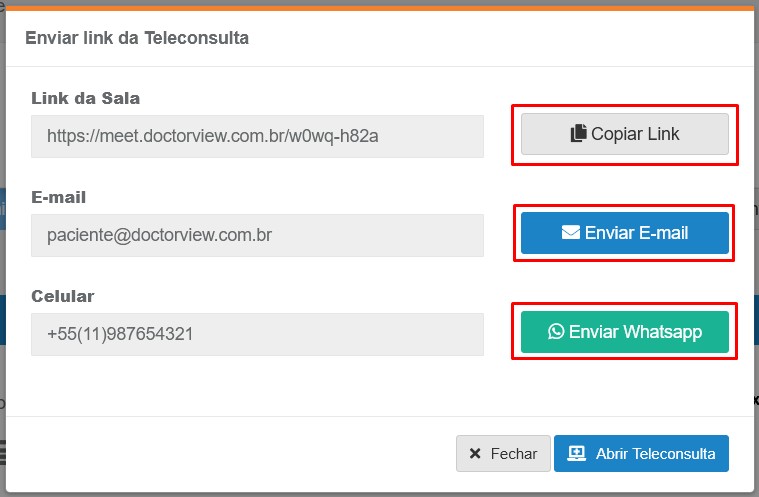The width and height of the screenshot is (759, 497).
Task: Click the meet.doctorview.com.br room link field
Action: click(257, 136)
